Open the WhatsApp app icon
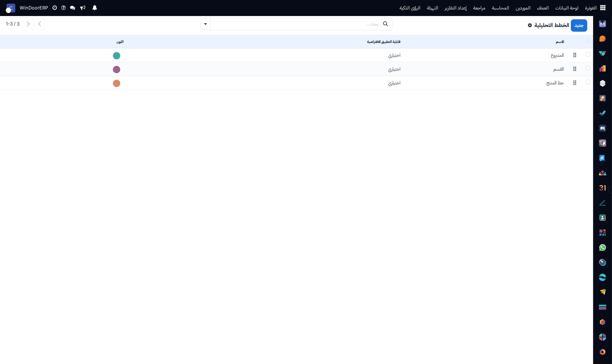 pos(602,248)
